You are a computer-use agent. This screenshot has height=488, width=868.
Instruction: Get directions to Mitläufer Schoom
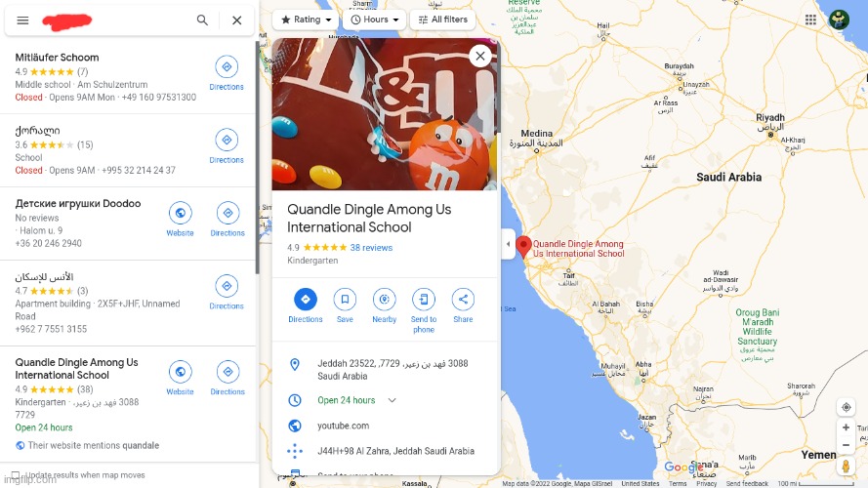tap(227, 67)
